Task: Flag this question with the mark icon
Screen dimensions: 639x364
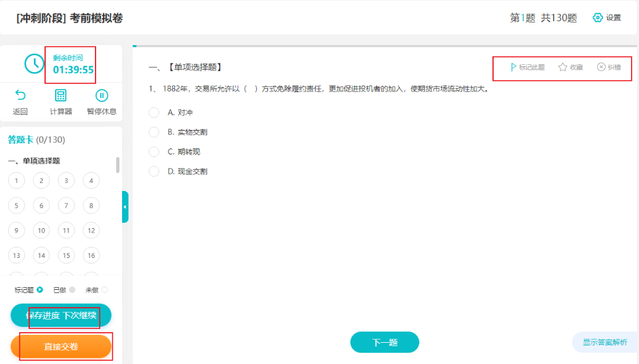Action: (x=514, y=67)
